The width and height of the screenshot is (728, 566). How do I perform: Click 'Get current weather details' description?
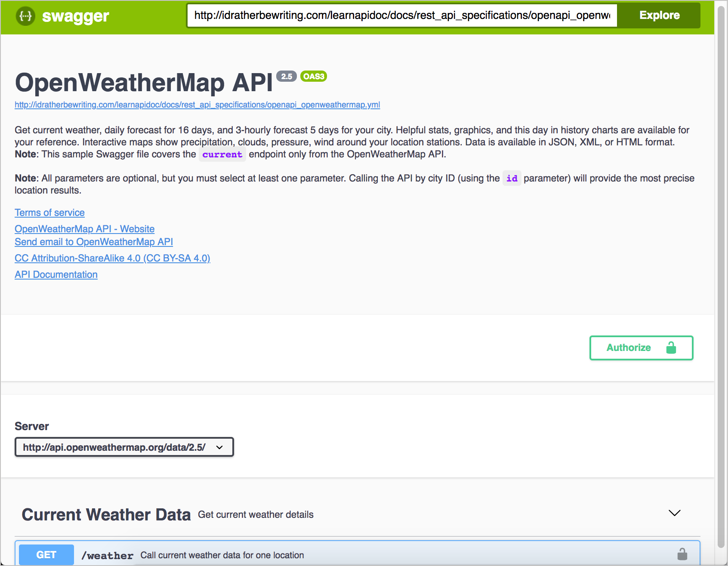(x=256, y=514)
